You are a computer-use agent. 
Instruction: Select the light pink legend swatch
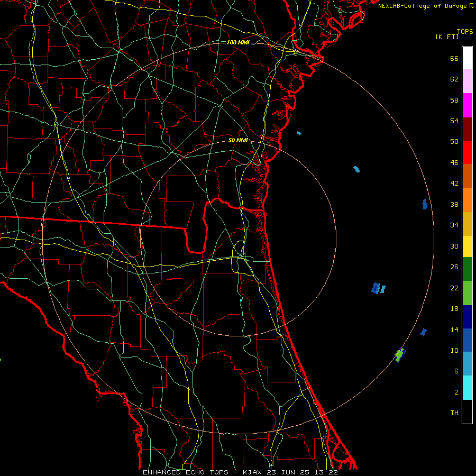coord(467,81)
